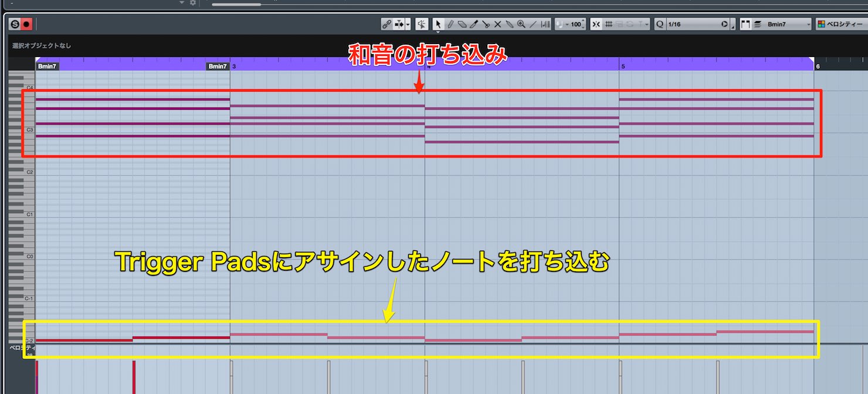868x394 pixels.
Task: Select the topmost chord note before bar 3
Action: click(133, 99)
